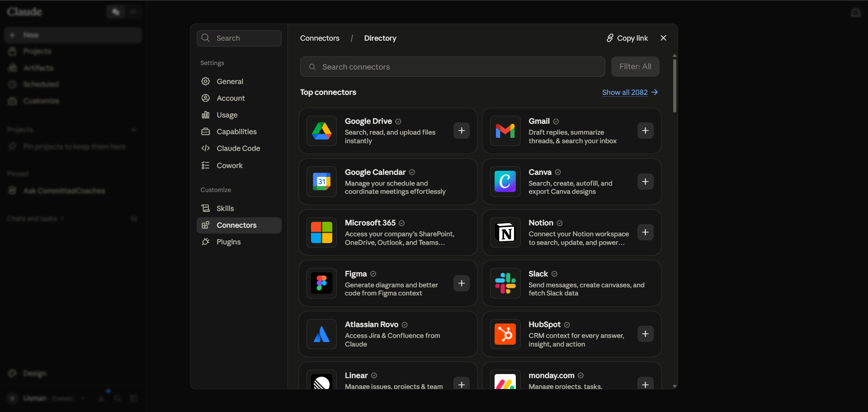Image resolution: width=868 pixels, height=412 pixels.
Task: Open the Filter: All dropdown
Action: tap(635, 67)
